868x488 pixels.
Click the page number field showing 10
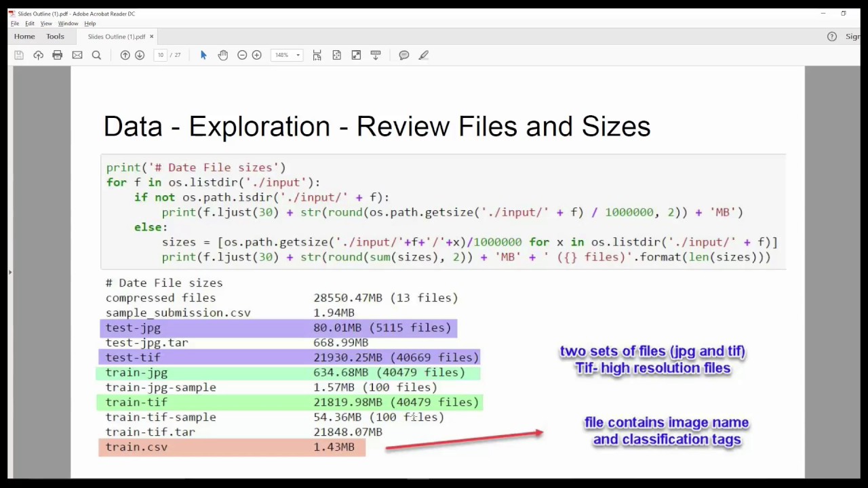pos(161,55)
